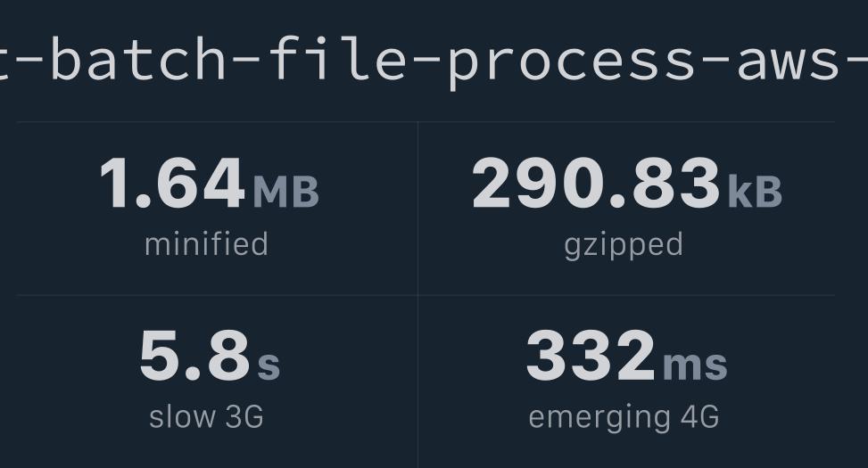Click the MB unit label

click(285, 192)
